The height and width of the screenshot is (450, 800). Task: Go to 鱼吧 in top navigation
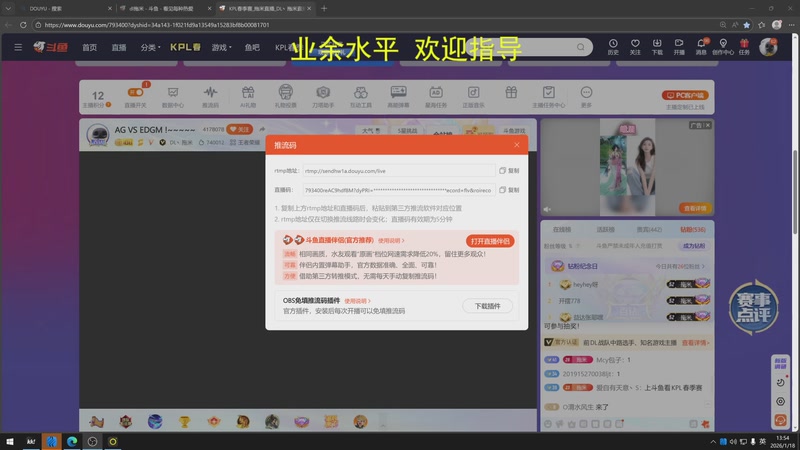pyautogui.click(x=252, y=47)
